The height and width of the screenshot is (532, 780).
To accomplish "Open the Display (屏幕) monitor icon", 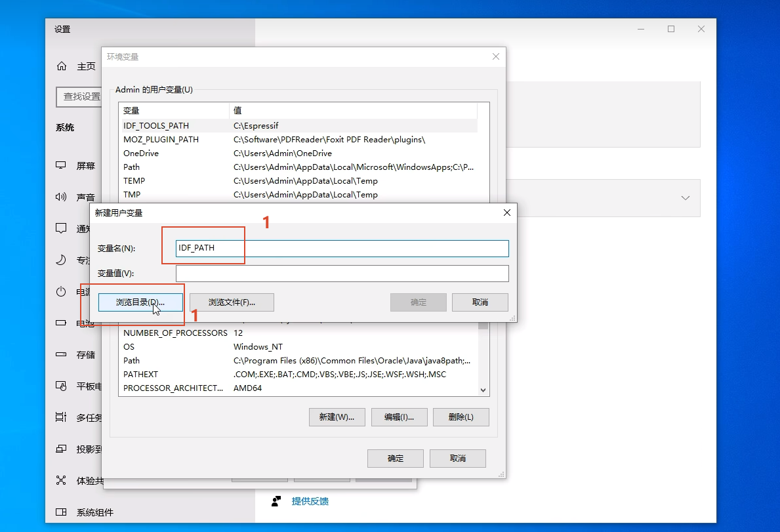I will (61, 165).
